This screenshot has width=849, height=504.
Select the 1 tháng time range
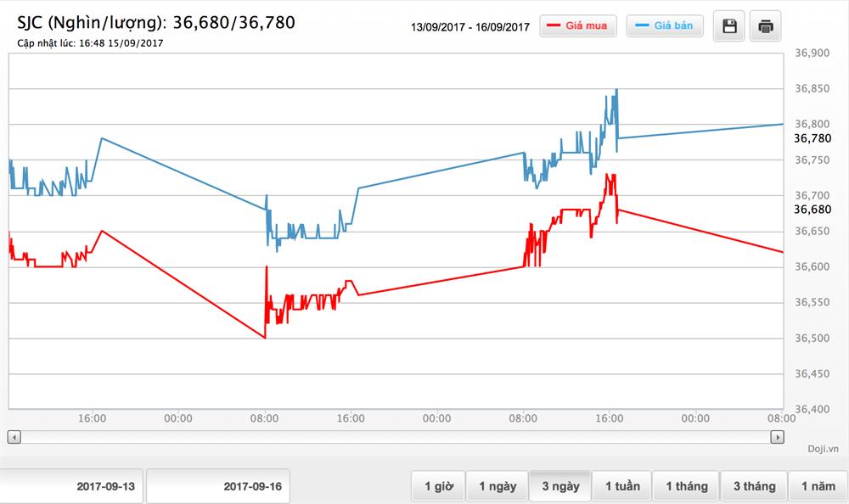coord(686,486)
